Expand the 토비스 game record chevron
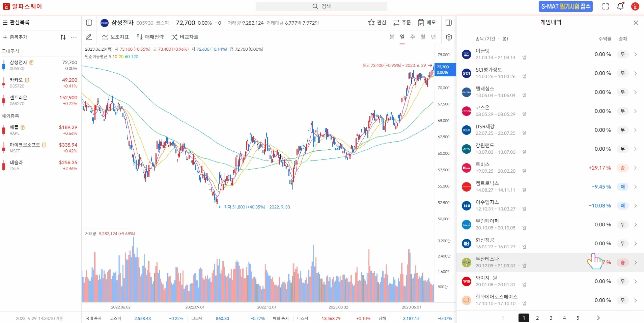 pyautogui.click(x=636, y=168)
